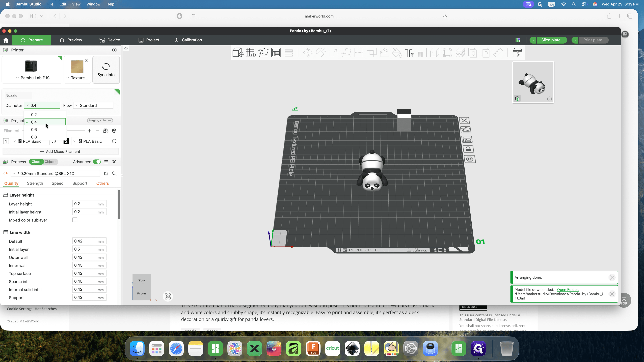
Task: Toggle the Advanced mode switch
Action: 97,162
